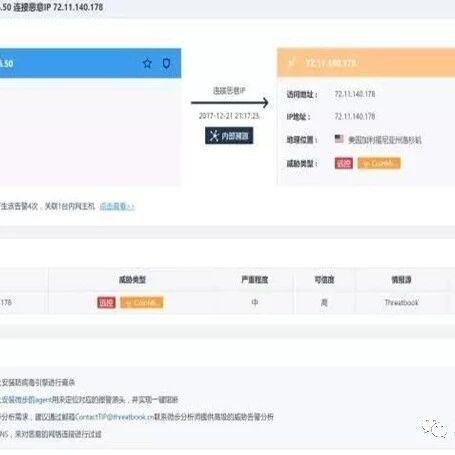Click the Threatbook cell in the table
Screen dimensions: 455x455
click(401, 303)
